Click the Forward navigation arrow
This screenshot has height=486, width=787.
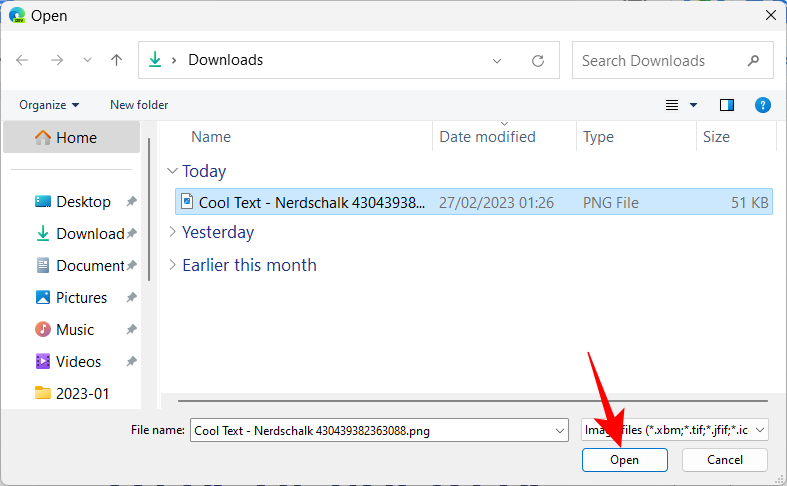click(56, 60)
